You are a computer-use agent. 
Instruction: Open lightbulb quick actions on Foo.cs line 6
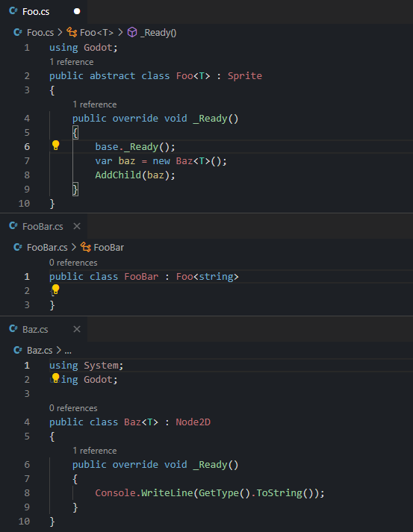click(56, 145)
